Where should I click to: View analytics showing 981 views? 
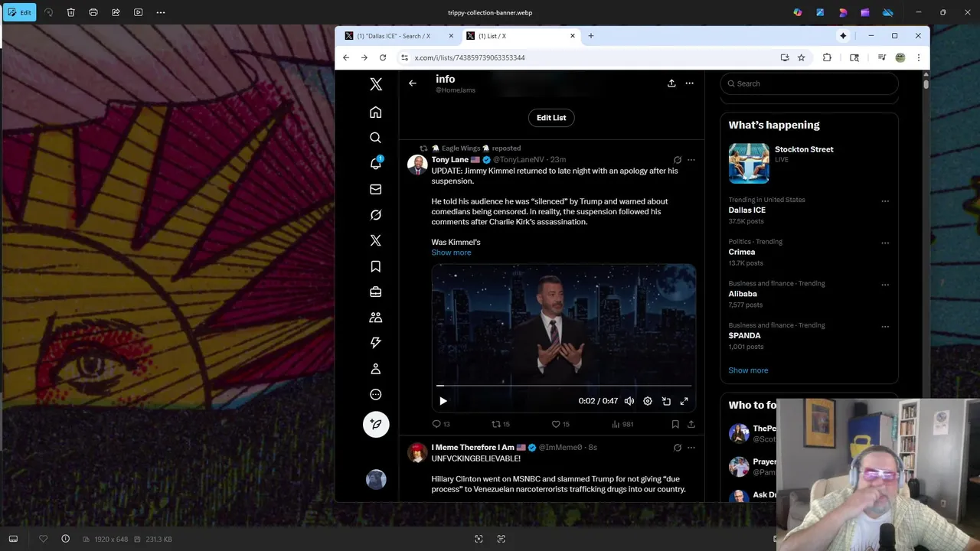[622, 424]
